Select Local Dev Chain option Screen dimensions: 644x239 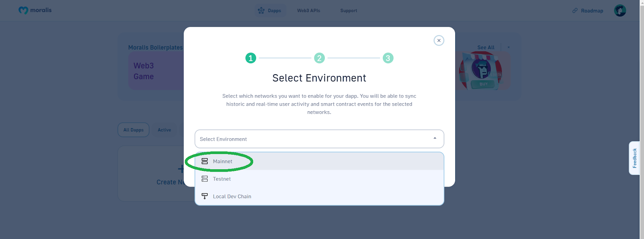tap(319, 196)
